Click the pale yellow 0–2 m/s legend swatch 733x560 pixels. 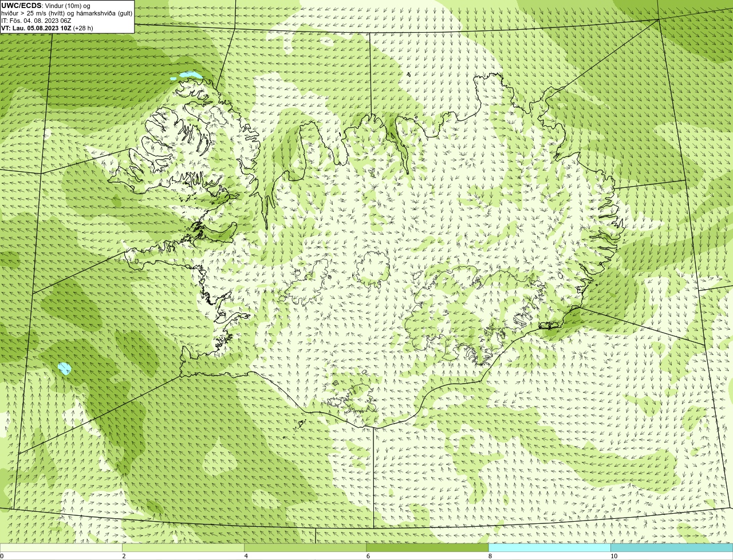tap(61, 548)
